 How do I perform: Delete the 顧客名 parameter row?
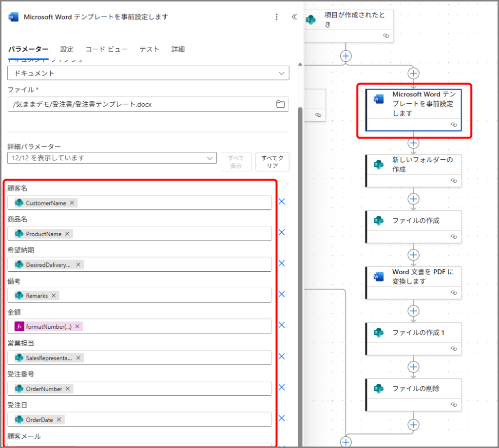[x=281, y=202]
